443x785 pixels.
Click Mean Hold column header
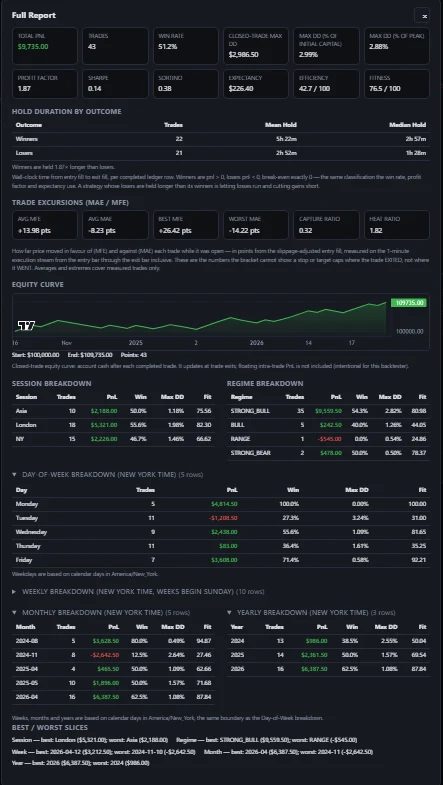[x=281, y=125]
